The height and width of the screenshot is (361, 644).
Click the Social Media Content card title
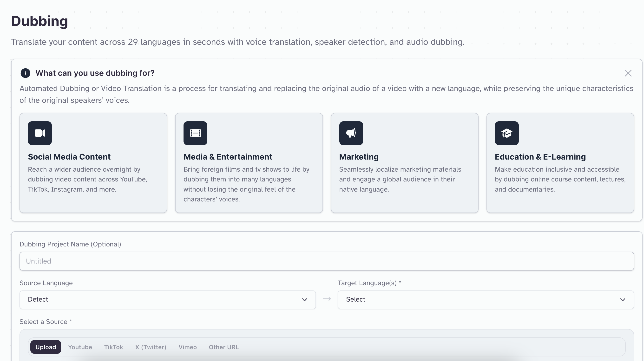coord(69,157)
